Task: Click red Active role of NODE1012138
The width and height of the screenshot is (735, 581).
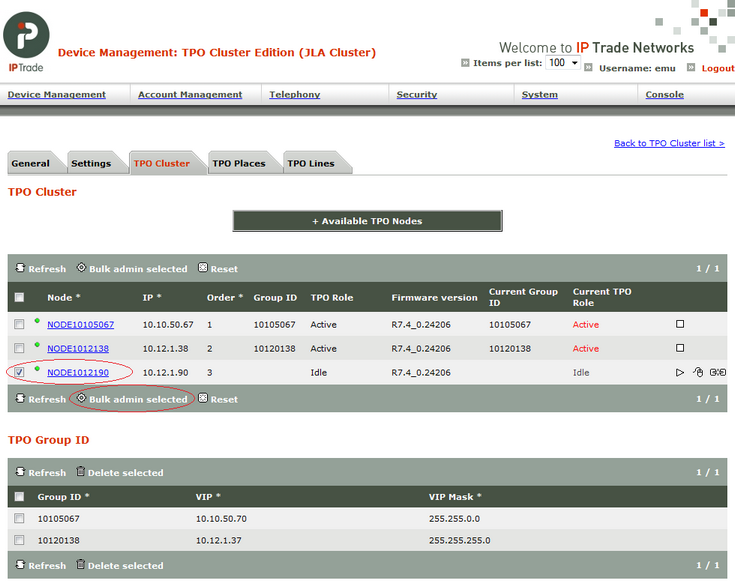Action: click(585, 348)
